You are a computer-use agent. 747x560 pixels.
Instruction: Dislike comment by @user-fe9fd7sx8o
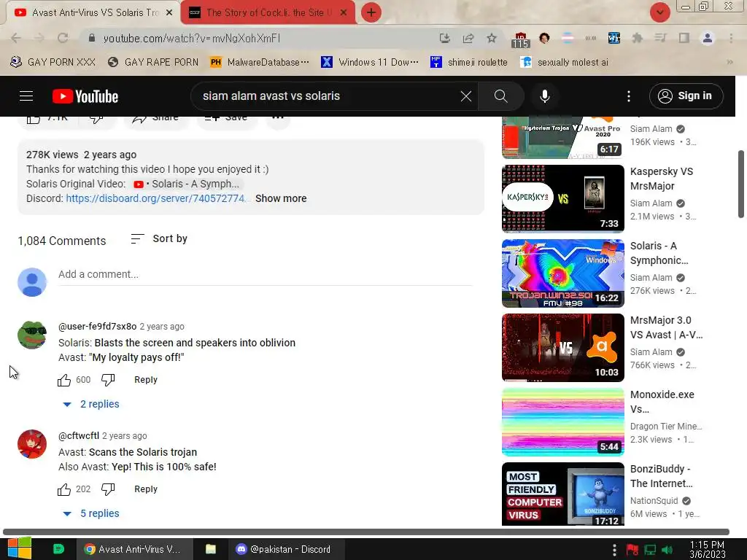coord(108,380)
